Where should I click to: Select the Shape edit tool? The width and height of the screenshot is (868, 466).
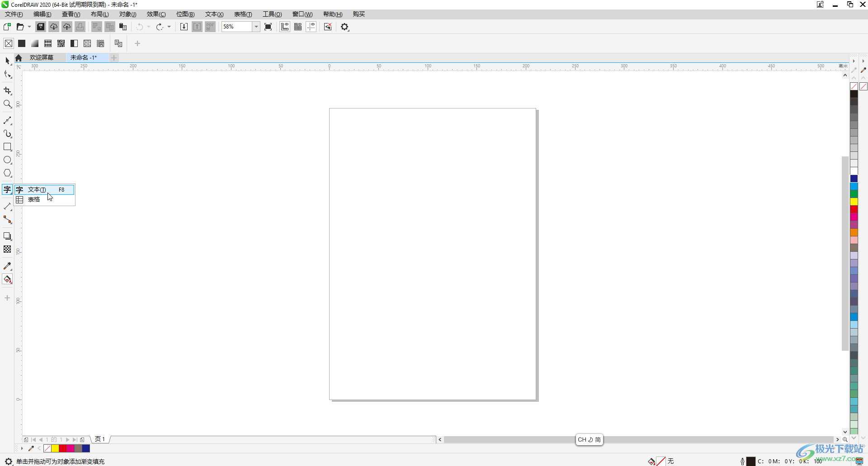pyautogui.click(x=7, y=74)
